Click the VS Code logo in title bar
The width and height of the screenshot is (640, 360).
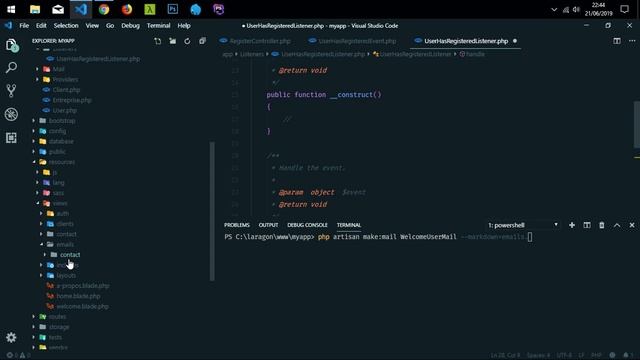coord(8,25)
